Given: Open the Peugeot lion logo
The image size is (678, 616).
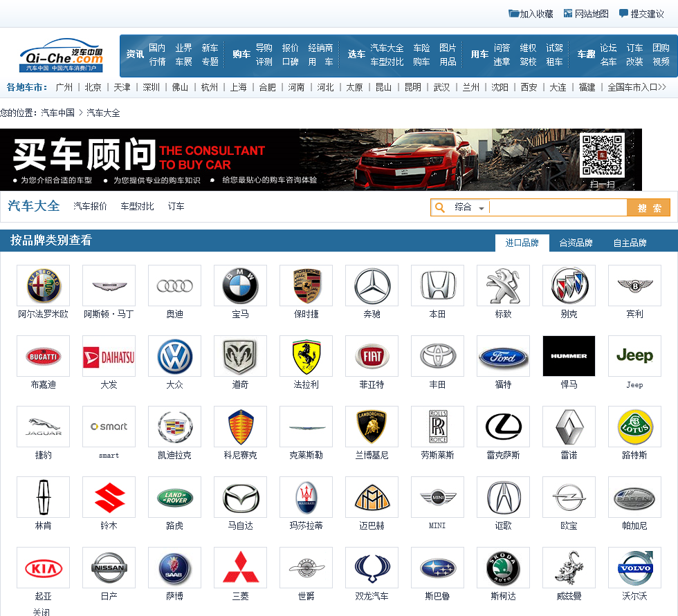Looking at the screenshot, I should [504, 286].
